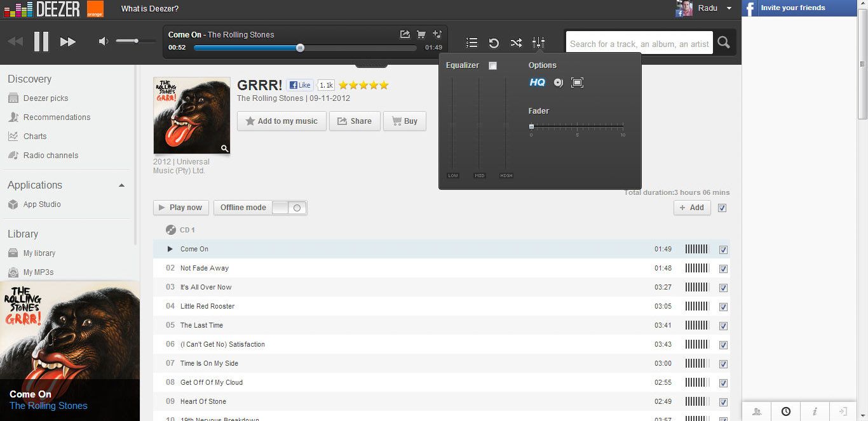
Task: Go to Deezer home via logo
Action: [42, 9]
